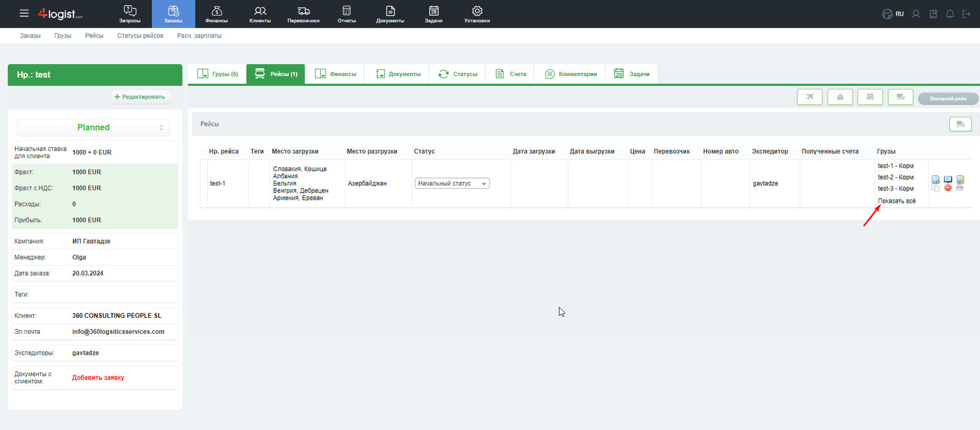Open Расч. зарплаты in the submenu

click(199, 36)
